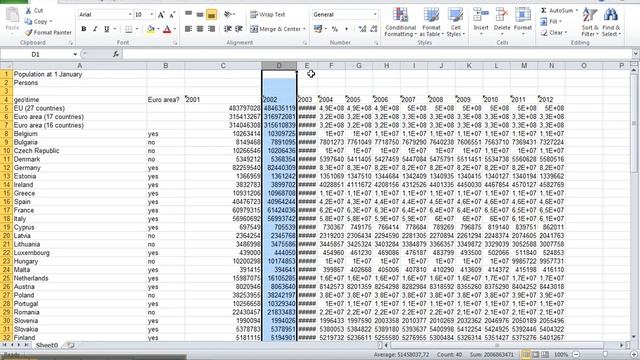Click the Insert Worksheet tab icon

click(x=71, y=345)
